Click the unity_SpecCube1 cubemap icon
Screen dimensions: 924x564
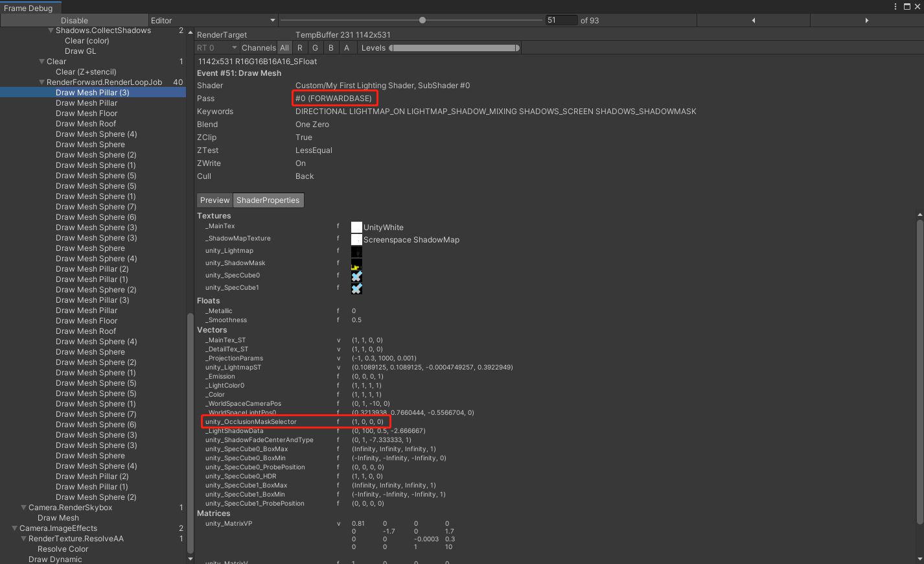[356, 287]
